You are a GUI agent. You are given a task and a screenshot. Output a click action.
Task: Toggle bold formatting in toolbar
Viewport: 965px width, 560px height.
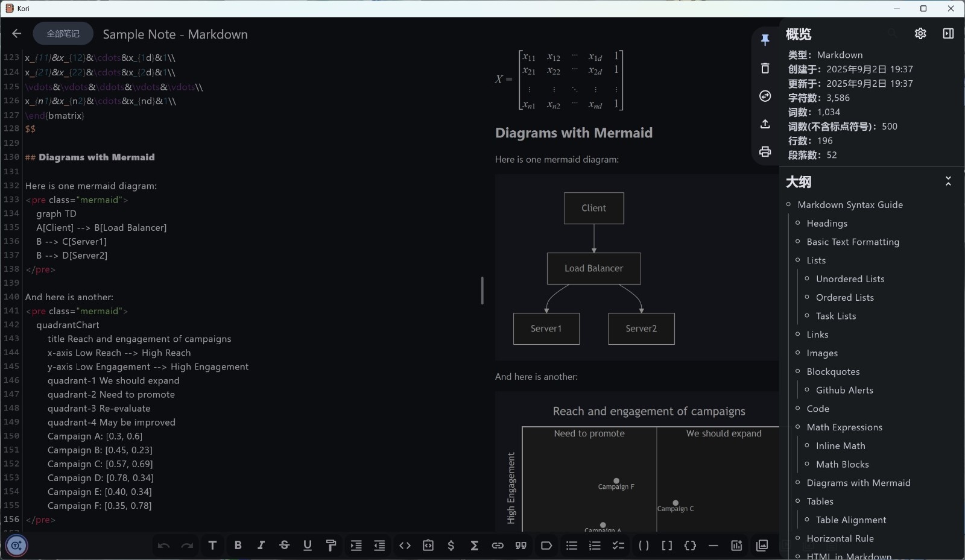pyautogui.click(x=238, y=546)
